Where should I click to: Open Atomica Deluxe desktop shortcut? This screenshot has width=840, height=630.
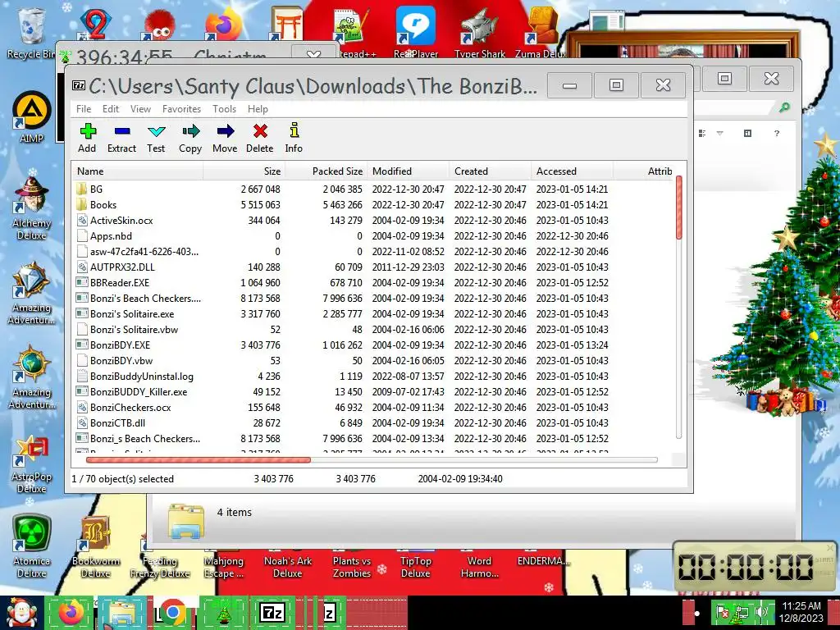pyautogui.click(x=31, y=546)
